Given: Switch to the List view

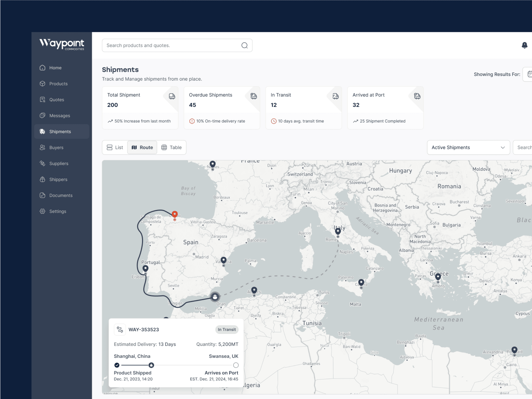Looking at the screenshot, I should click(115, 147).
